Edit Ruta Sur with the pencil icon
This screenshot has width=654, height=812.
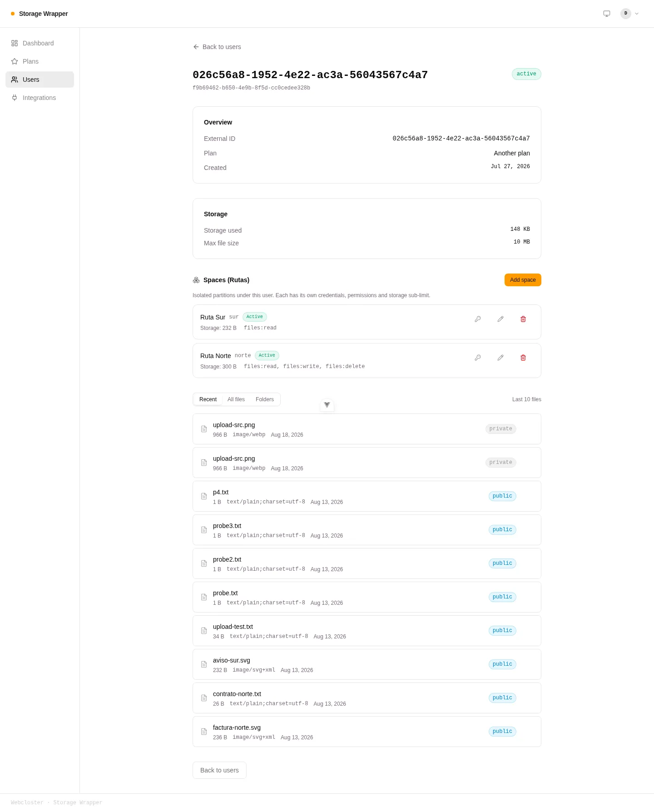click(x=500, y=319)
